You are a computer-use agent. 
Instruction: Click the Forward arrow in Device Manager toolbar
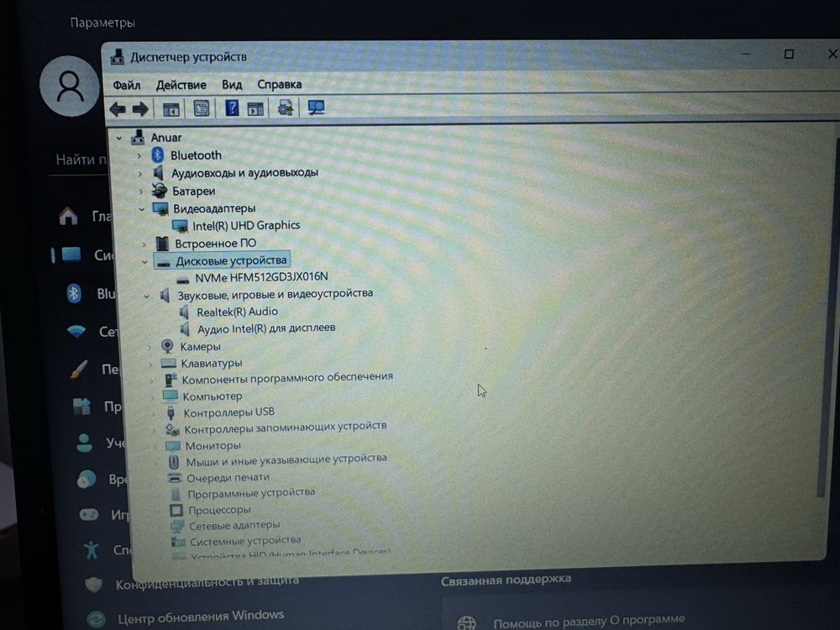[x=140, y=109]
